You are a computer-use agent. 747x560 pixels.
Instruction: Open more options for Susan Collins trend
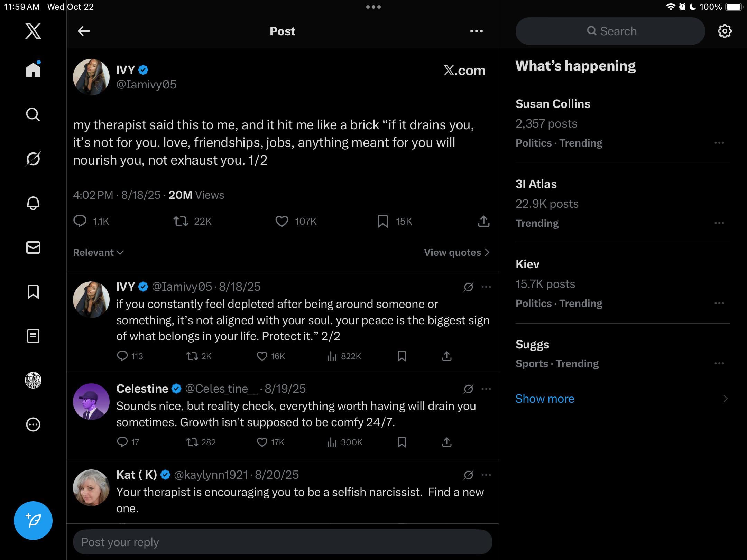[719, 143]
